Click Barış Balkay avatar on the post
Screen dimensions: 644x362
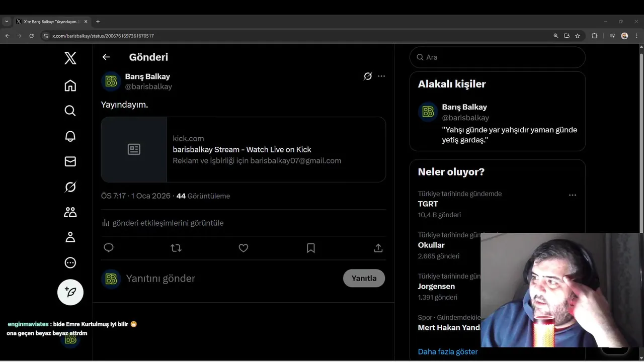pyautogui.click(x=111, y=81)
